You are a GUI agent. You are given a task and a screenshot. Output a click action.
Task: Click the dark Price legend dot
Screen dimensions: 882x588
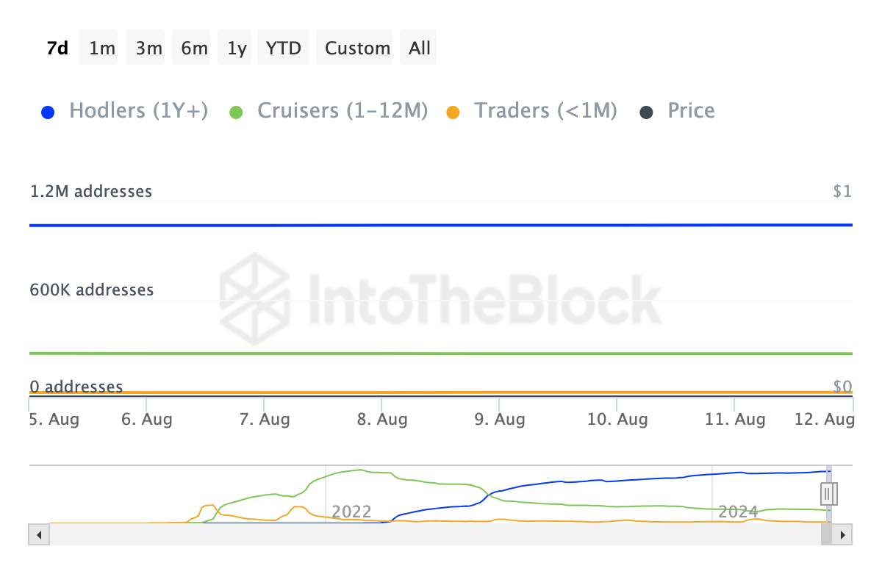[646, 112]
